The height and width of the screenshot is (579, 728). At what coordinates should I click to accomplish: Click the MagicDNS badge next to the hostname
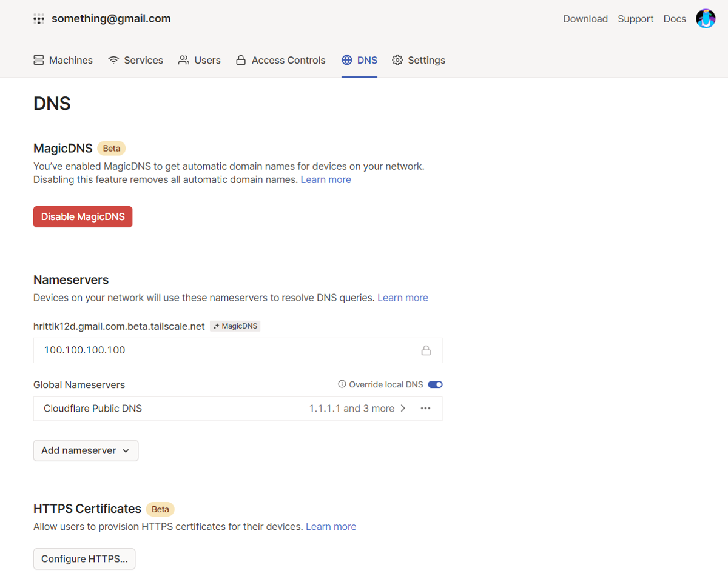[x=235, y=326]
